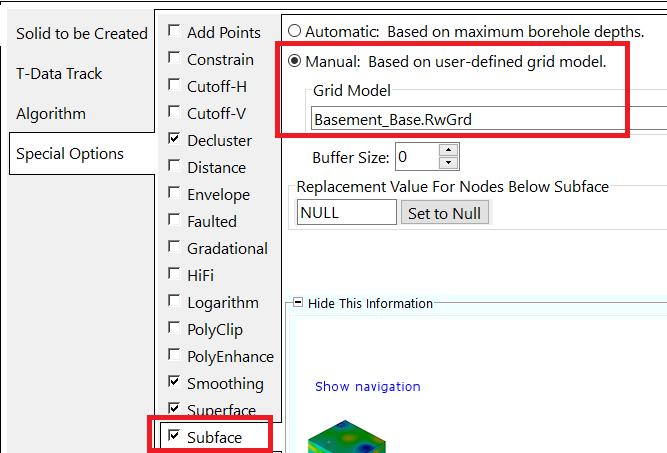
Task: Choose Manual user-defined grid model radio
Action: (295, 62)
